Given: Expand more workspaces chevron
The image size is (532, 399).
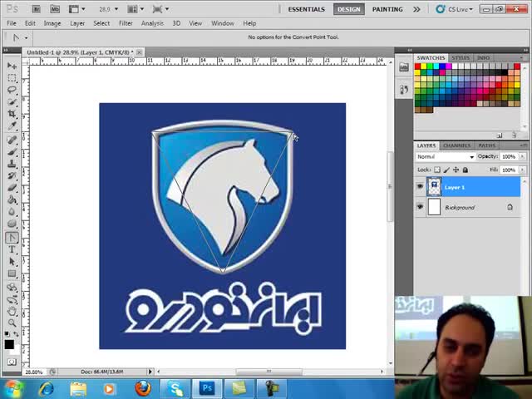Looking at the screenshot, I should tap(416, 9).
